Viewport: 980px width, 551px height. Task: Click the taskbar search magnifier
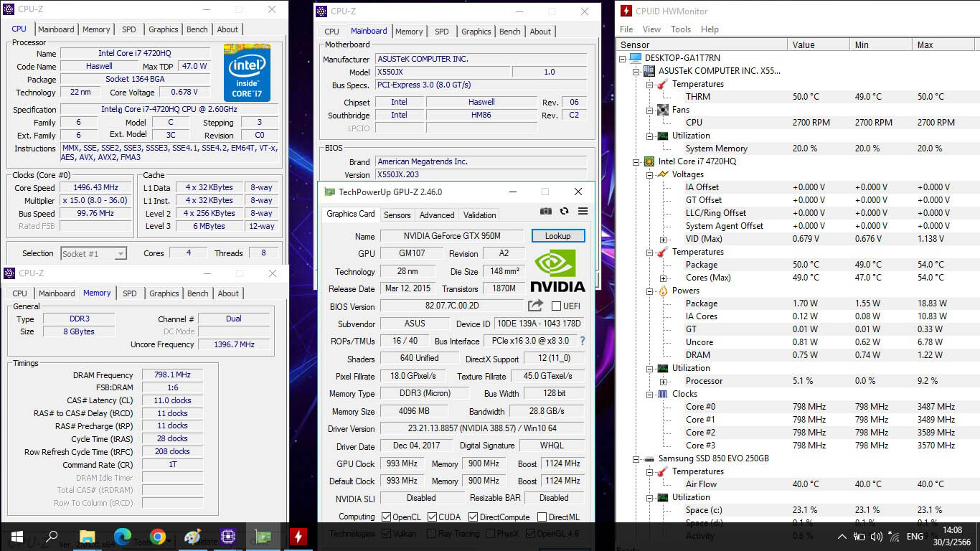(x=52, y=537)
